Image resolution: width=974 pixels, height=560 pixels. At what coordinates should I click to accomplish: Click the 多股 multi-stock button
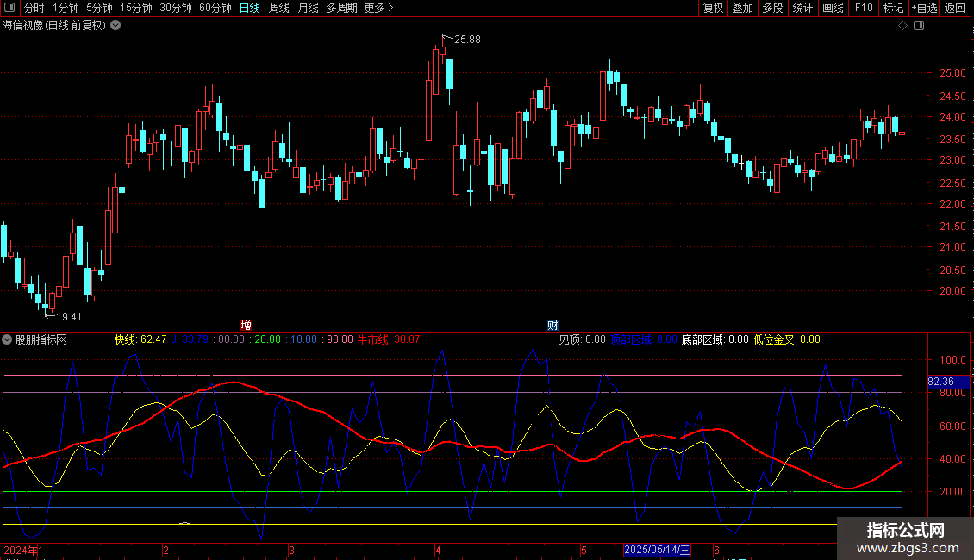tap(772, 8)
